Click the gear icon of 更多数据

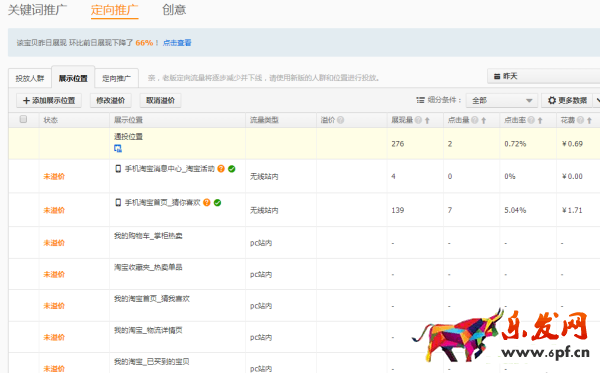tap(552, 101)
